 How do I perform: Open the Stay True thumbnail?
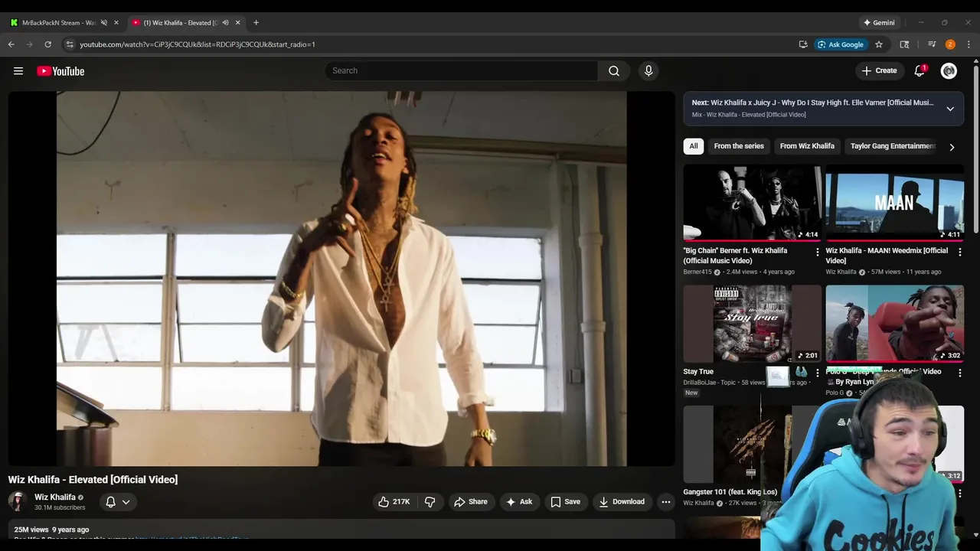[753, 324]
